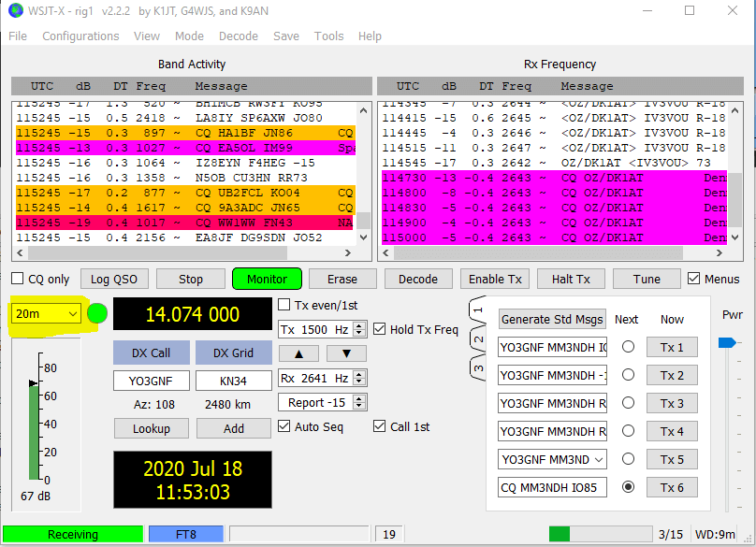Shift Tx frequency up with the up-arrow button
Screen dimensions: 756x547
[298, 353]
